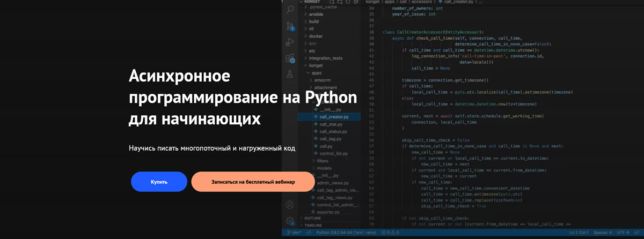Open the Accounts icon in activity bar
Screen dimensions: 644x239
(x=290, y=205)
